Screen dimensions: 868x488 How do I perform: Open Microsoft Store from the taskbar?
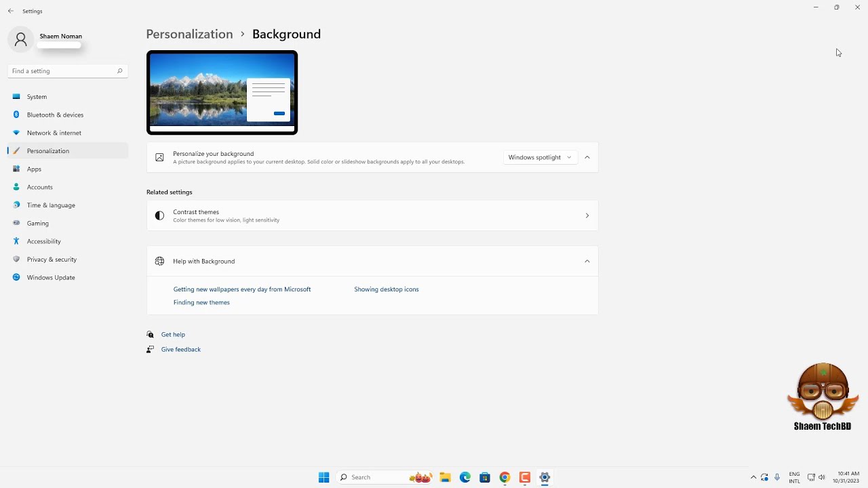(485, 477)
